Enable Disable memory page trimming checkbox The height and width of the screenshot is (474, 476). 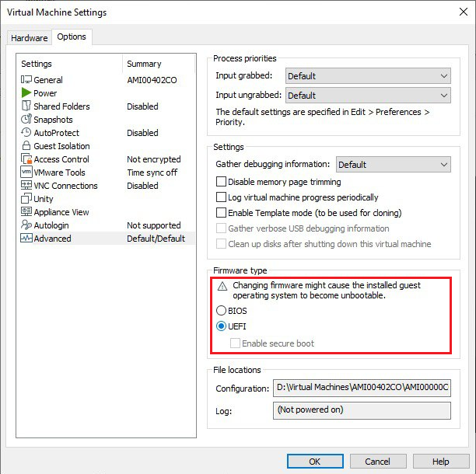point(222,182)
